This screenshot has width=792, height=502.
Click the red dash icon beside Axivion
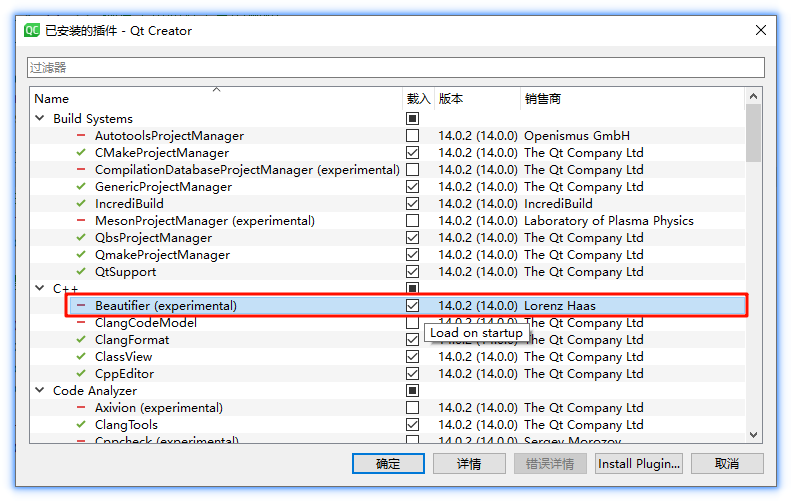click(x=81, y=408)
